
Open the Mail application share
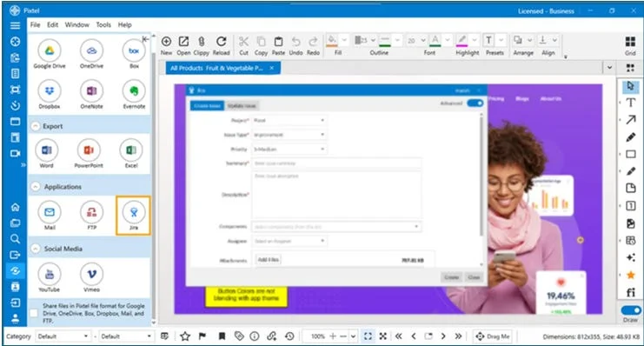50,212
